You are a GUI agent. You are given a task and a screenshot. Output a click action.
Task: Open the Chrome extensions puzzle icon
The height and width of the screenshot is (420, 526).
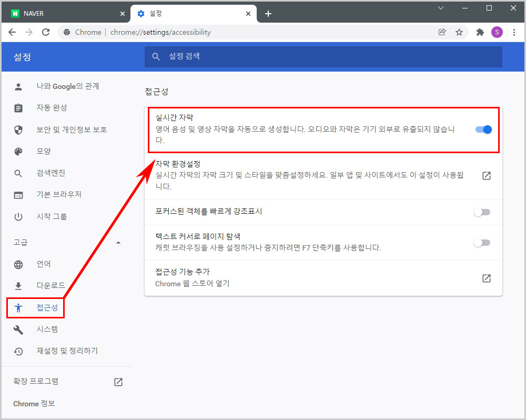point(480,32)
